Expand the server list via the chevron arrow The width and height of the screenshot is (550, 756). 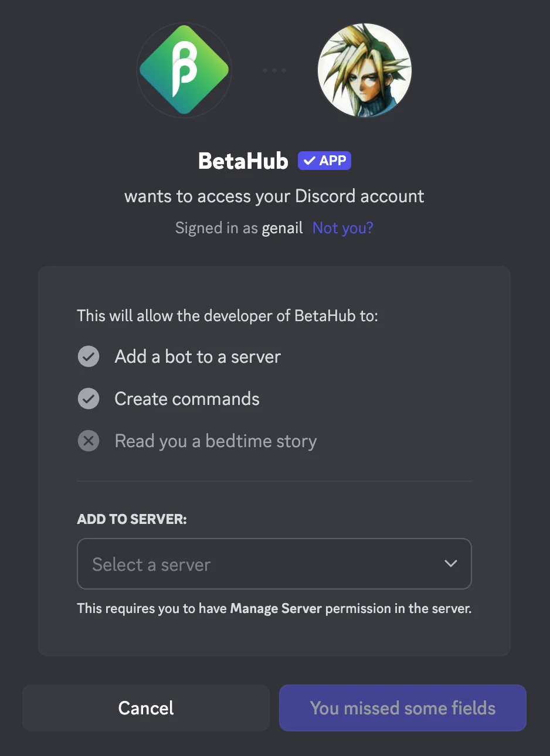point(450,563)
